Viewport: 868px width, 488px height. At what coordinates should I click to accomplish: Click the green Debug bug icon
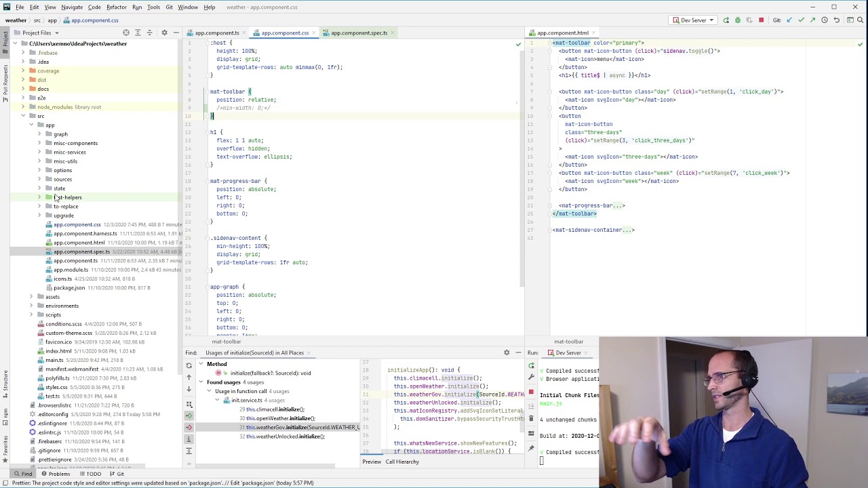738,20
